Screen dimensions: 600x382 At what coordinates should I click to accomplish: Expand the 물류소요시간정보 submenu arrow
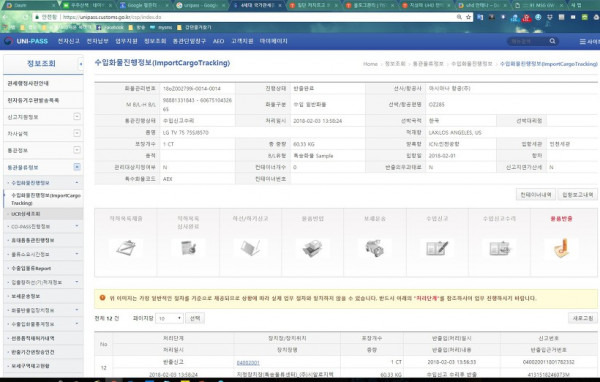[77, 254]
